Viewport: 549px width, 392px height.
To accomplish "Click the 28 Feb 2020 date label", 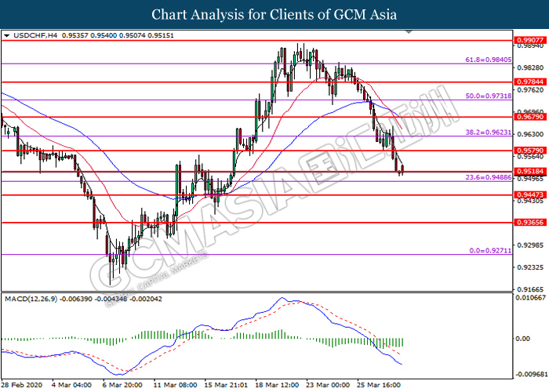I will 22,385.
